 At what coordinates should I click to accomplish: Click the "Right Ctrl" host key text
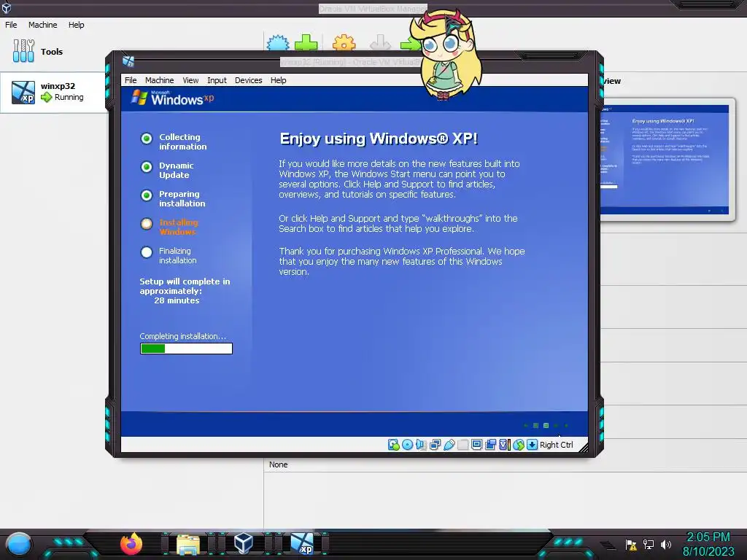(557, 445)
